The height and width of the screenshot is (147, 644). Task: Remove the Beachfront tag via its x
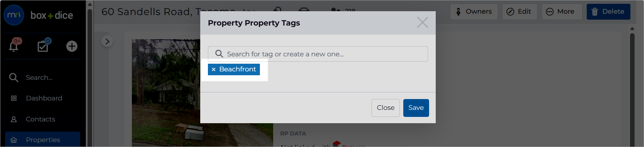[x=214, y=70]
